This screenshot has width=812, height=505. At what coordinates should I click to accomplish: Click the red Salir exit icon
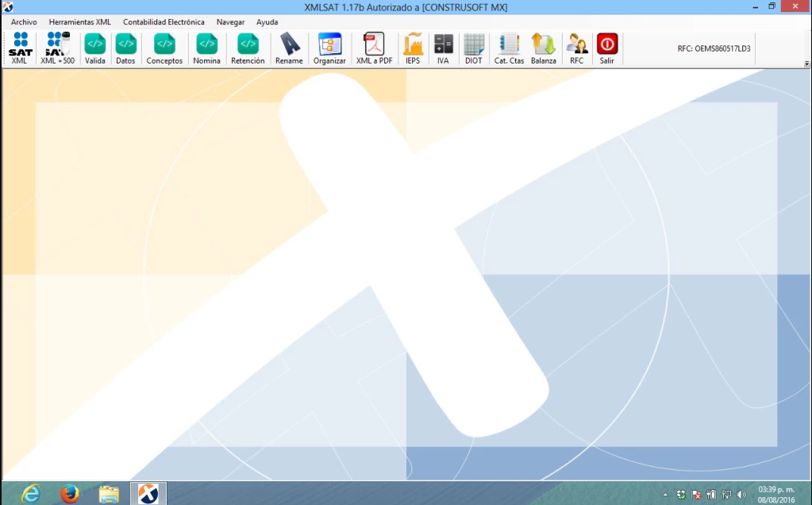pyautogui.click(x=607, y=48)
